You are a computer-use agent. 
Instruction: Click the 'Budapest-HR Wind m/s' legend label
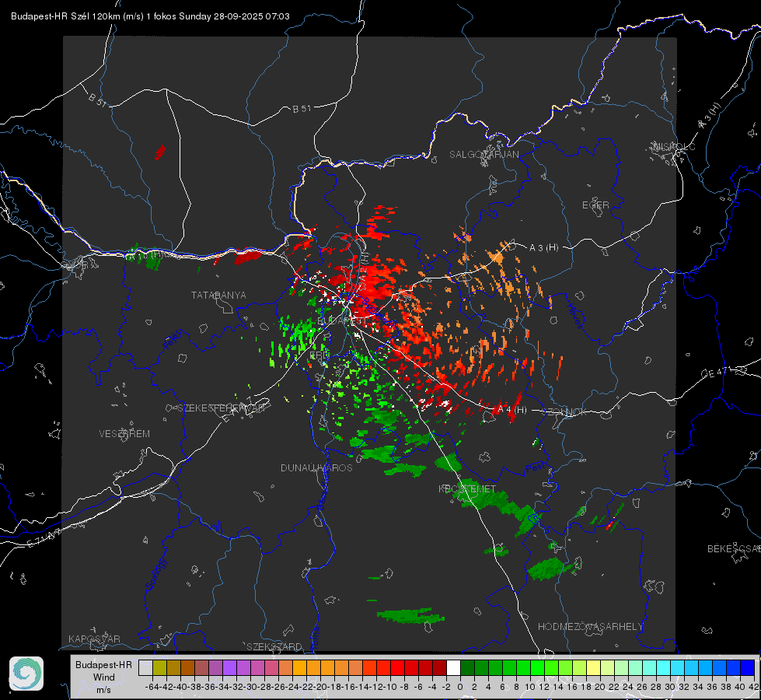(104, 677)
